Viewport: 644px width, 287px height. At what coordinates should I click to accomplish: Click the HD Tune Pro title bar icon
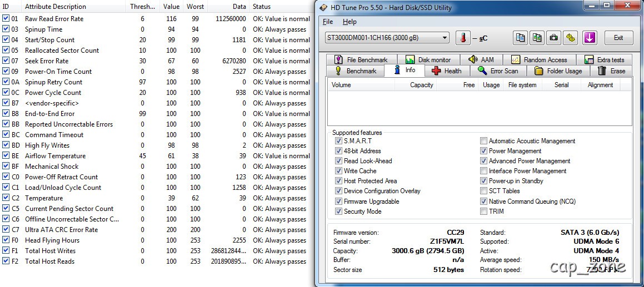pyautogui.click(x=324, y=7)
